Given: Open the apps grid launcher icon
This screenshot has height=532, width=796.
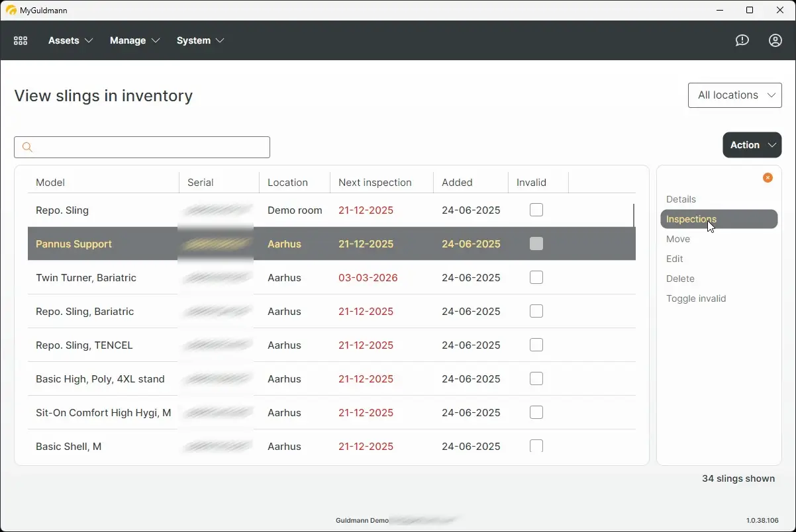Looking at the screenshot, I should tap(21, 40).
